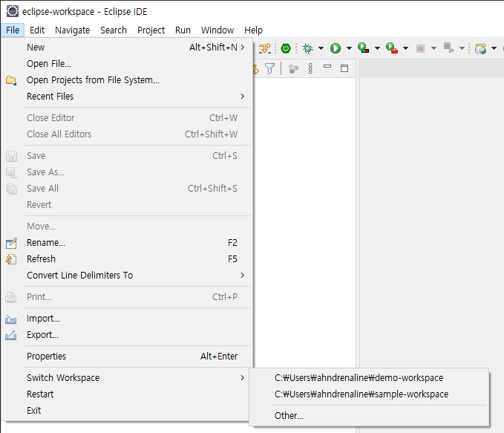Open the Search menu
This screenshot has height=433, width=504.
(x=114, y=30)
